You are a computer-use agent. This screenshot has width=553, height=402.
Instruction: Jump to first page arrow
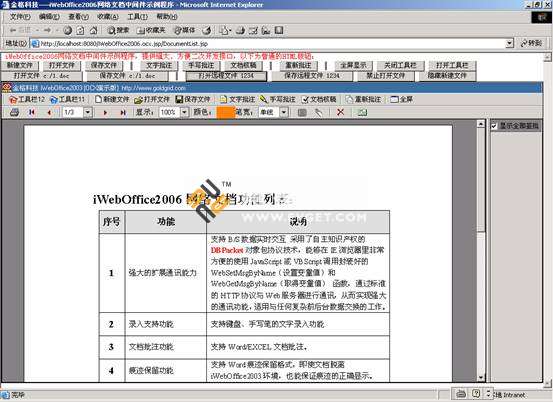[x=32, y=112]
